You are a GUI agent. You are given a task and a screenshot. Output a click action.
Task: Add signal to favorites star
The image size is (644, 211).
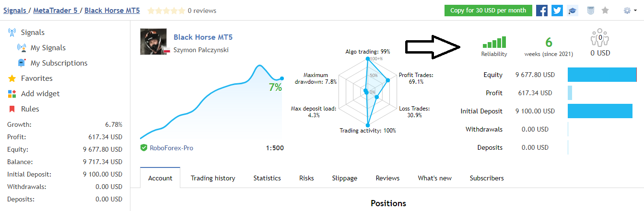click(605, 11)
